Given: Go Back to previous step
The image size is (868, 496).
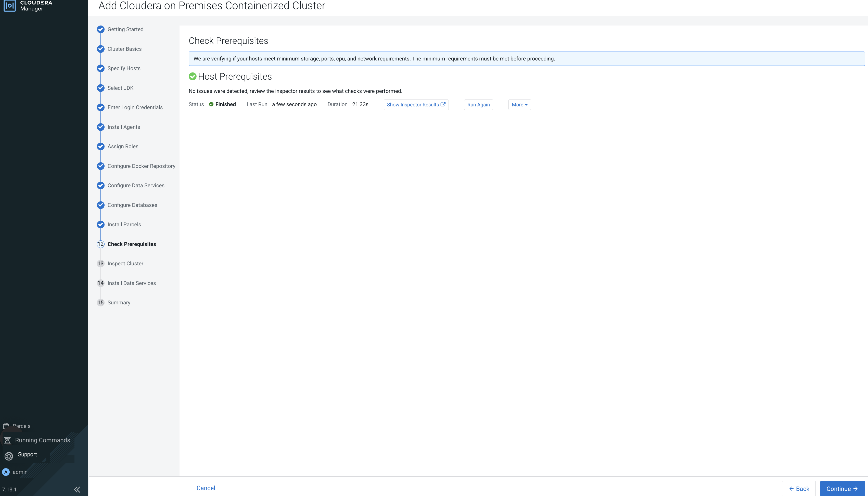Looking at the screenshot, I should 799,489.
